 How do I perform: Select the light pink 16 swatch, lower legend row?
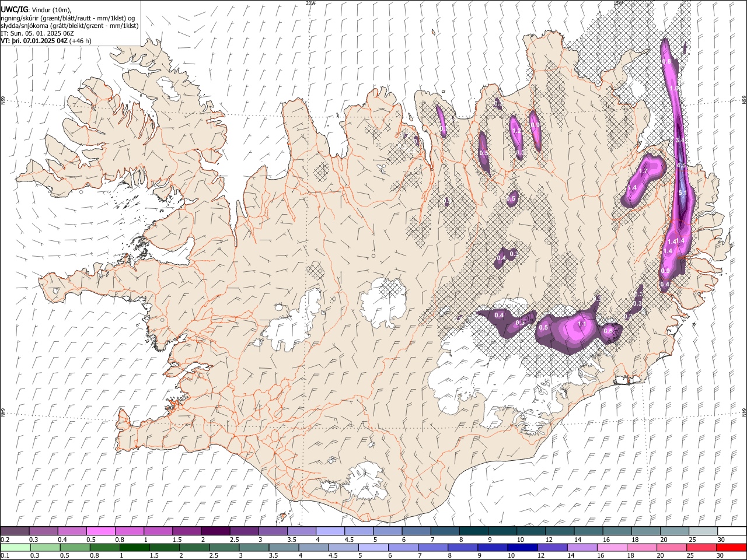pyautogui.click(x=613, y=547)
